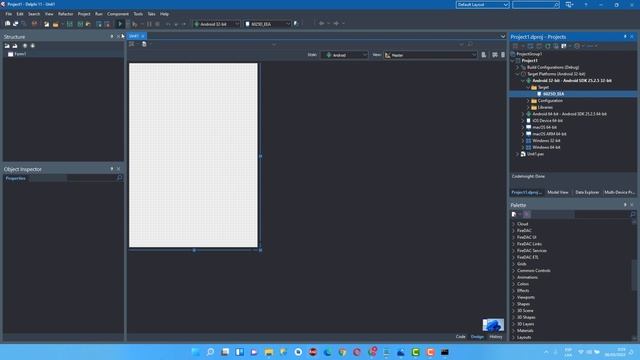Viewport: 640px width, 360px height.
Task: Click the Teams chat icon on taskbar
Action: pyautogui.click(x=254, y=352)
